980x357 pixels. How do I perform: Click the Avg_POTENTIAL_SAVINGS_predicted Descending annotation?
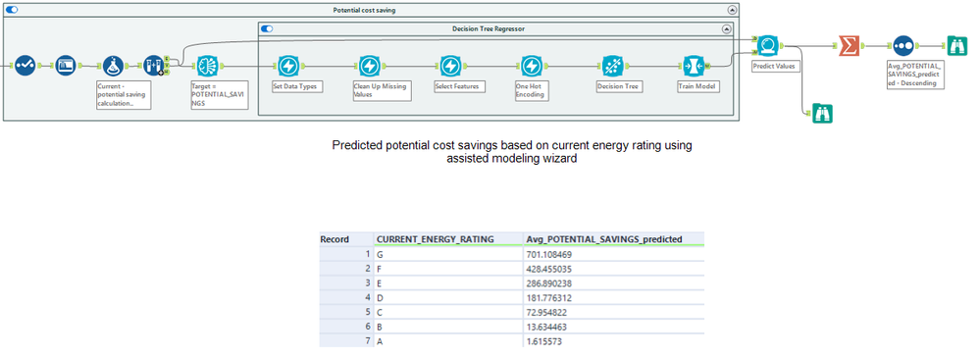tap(916, 75)
